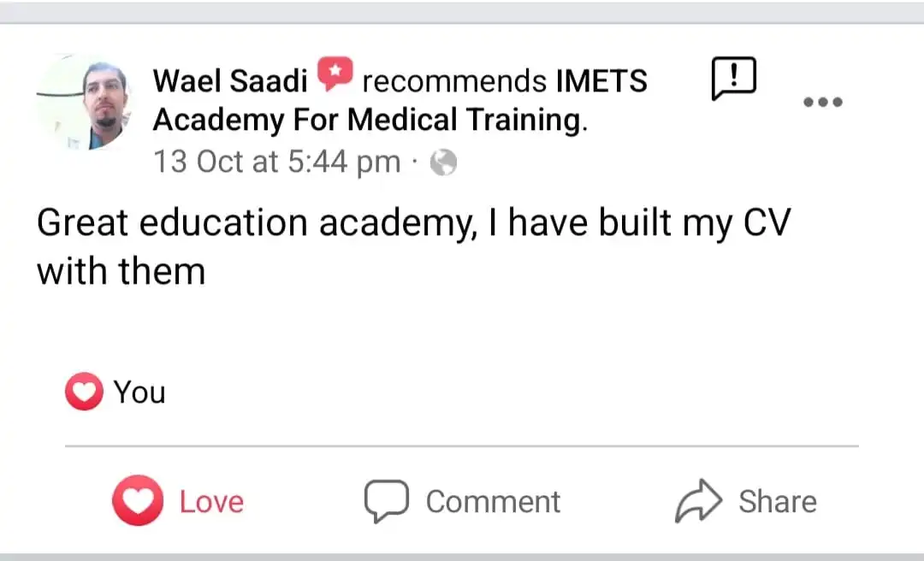The height and width of the screenshot is (561, 924).
Task: Click the red star recommendation badge
Action: [335, 77]
